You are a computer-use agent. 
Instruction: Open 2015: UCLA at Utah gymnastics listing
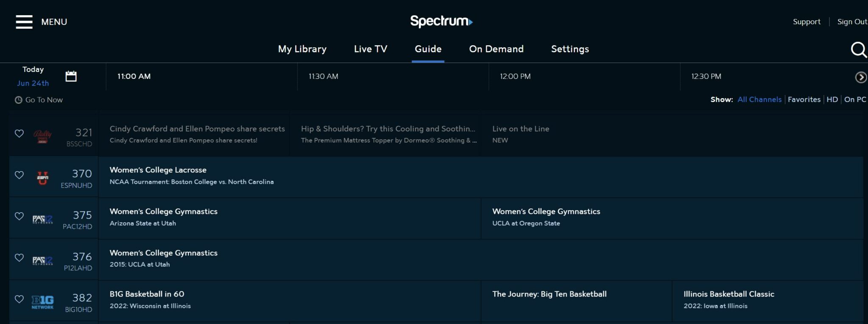[x=481, y=260]
